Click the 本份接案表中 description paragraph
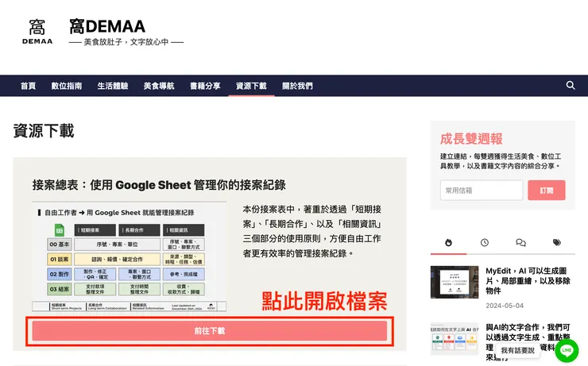588x366 pixels. click(x=312, y=231)
